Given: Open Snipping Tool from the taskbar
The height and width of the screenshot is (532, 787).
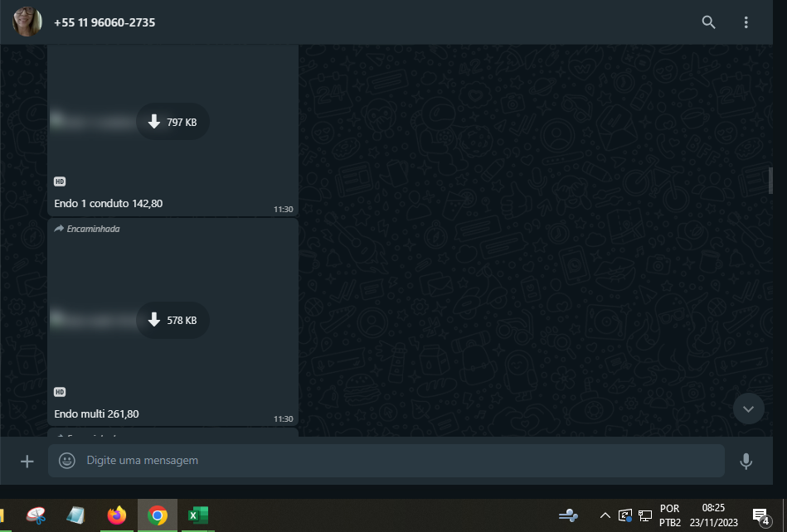Looking at the screenshot, I should (x=36, y=515).
